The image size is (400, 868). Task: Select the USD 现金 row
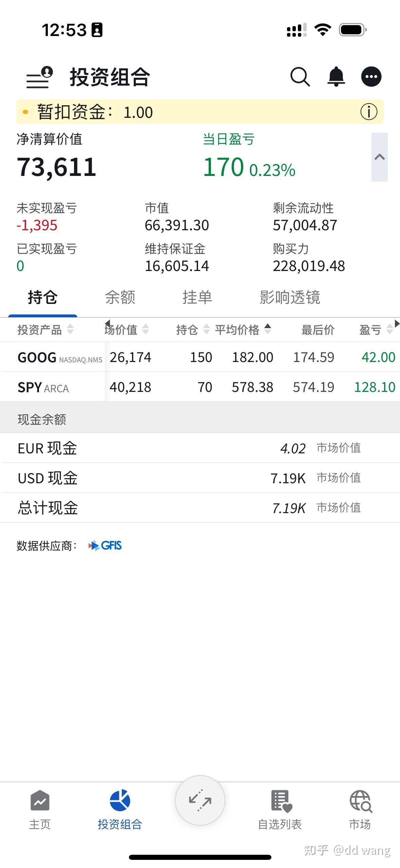click(200, 478)
